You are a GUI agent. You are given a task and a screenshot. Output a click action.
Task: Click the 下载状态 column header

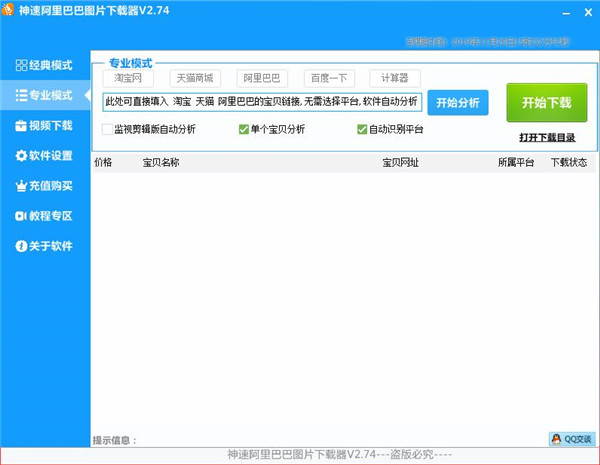[569, 162]
